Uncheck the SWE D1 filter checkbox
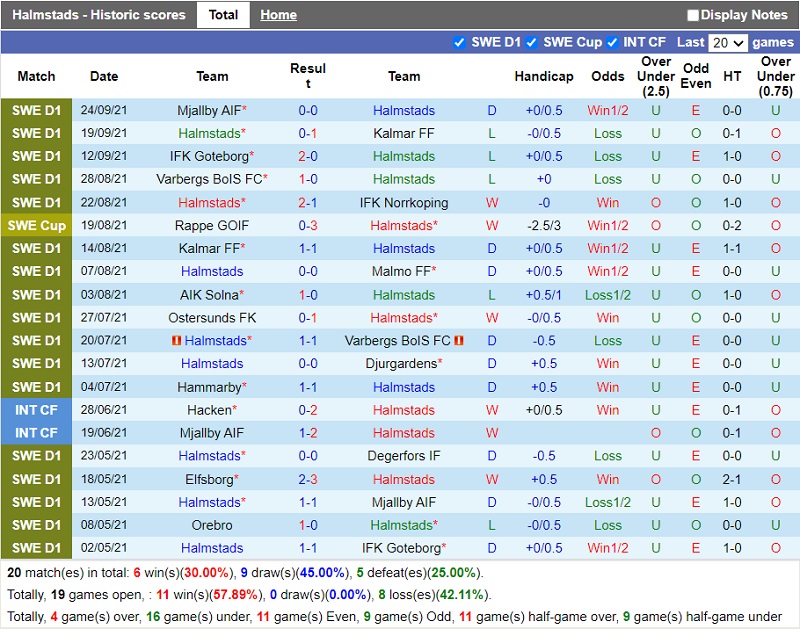Screen dimensions: 800x629 click(x=459, y=42)
